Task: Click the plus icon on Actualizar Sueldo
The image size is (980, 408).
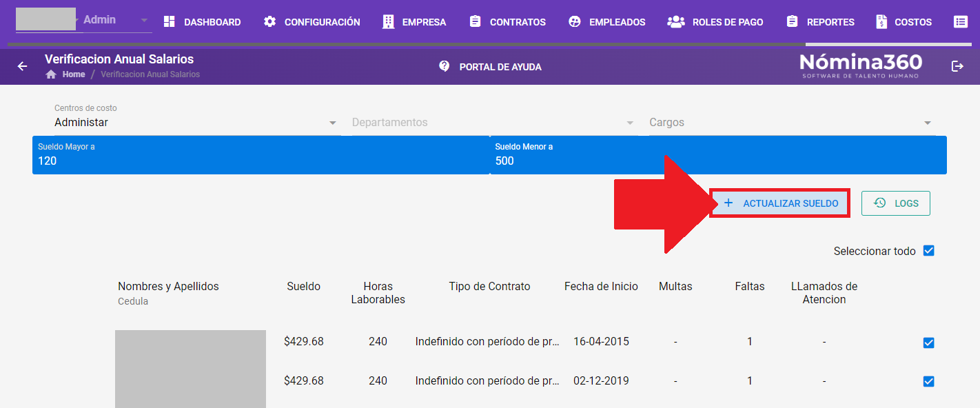Action: coord(728,203)
